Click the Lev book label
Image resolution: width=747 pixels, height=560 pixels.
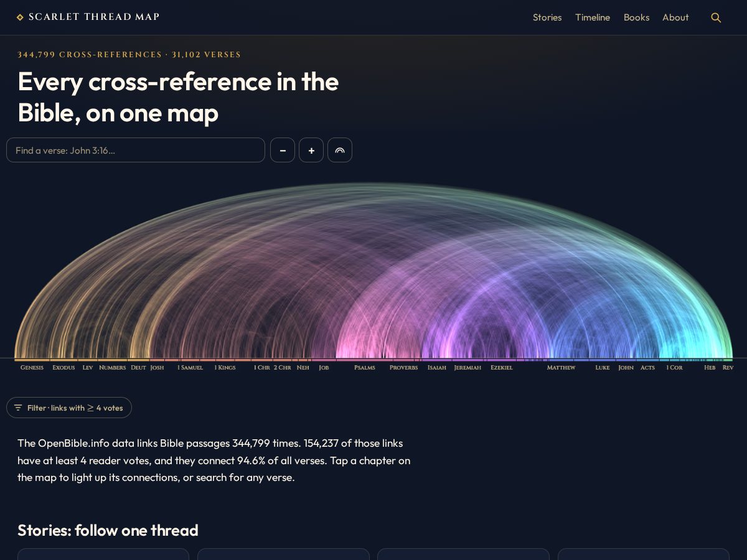point(87,368)
